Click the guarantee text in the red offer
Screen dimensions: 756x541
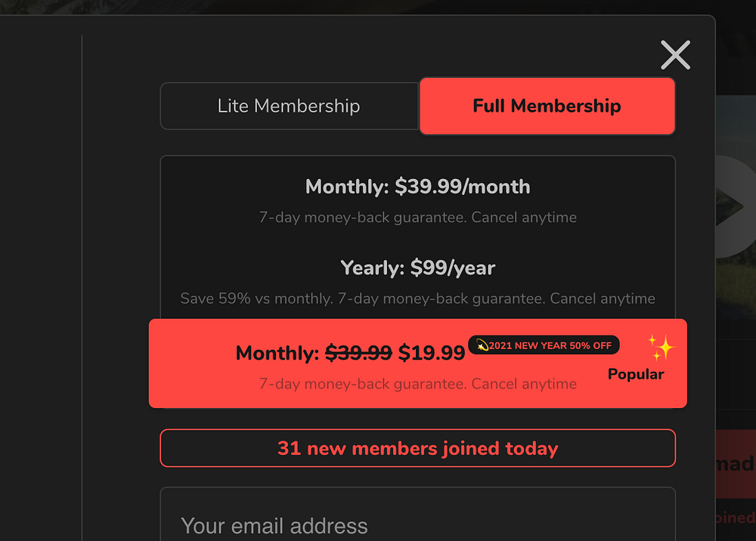[x=417, y=384]
